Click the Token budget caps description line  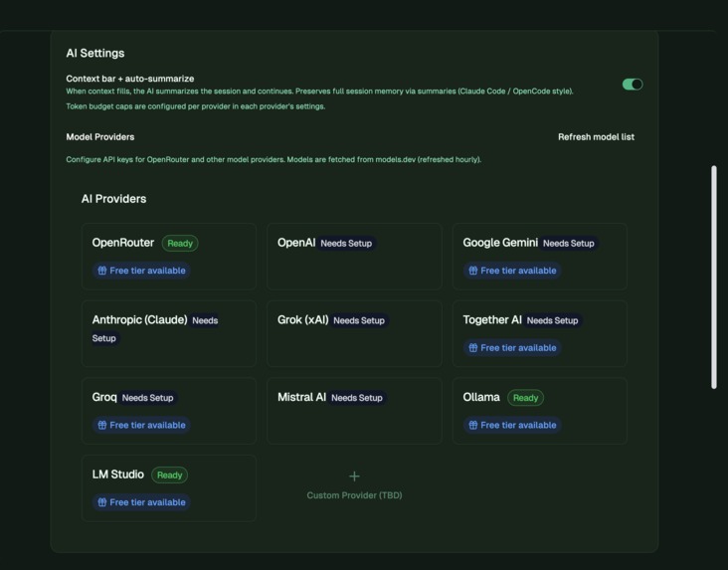[x=196, y=106]
